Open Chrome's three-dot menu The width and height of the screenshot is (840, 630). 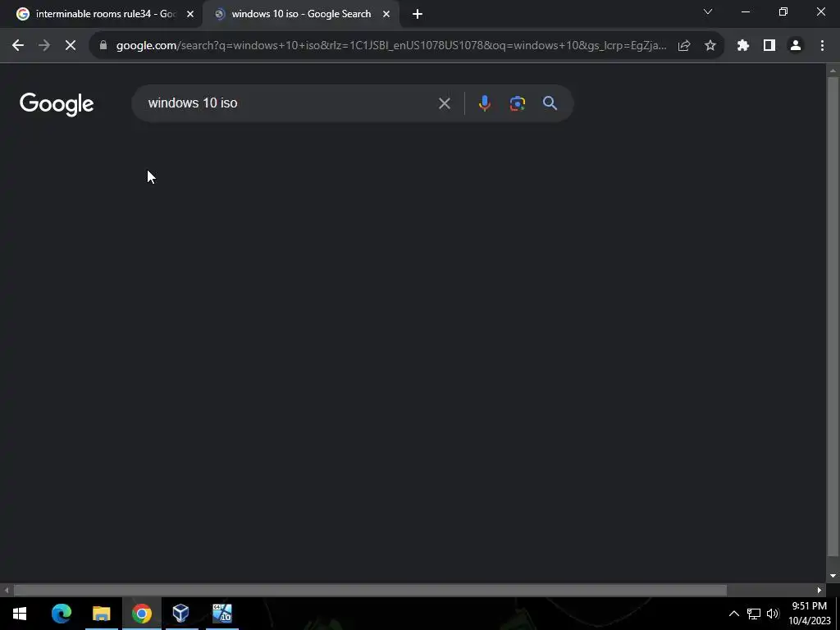tap(822, 46)
